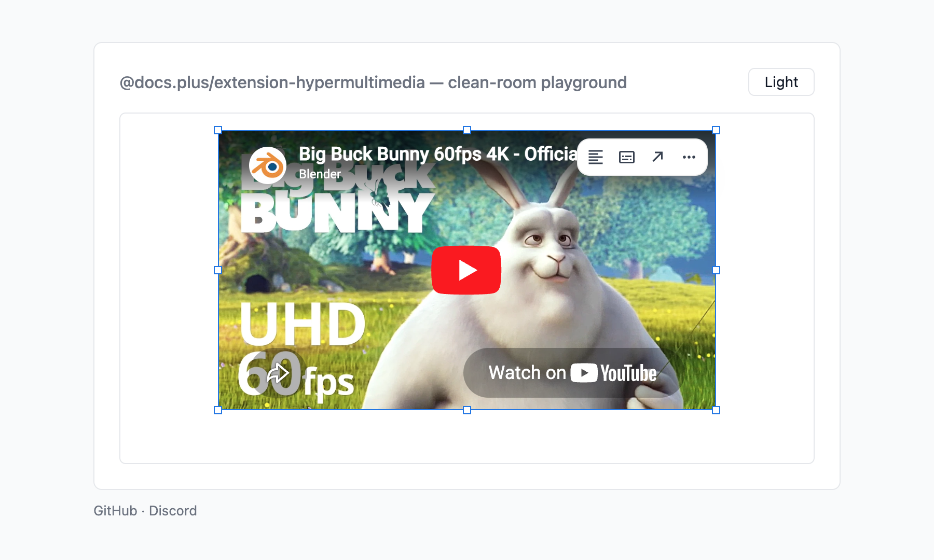The image size is (934, 560).
Task: Click the middle-left resize handle
Action: click(218, 270)
